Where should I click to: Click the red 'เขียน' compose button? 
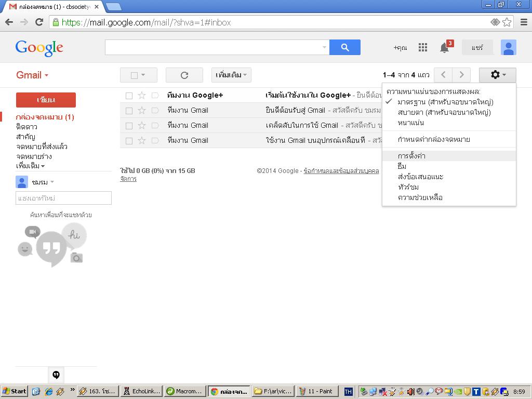coord(46,100)
